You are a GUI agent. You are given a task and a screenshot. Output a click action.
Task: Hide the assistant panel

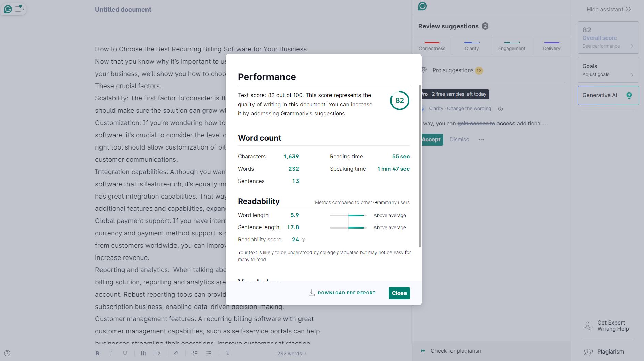point(609,9)
